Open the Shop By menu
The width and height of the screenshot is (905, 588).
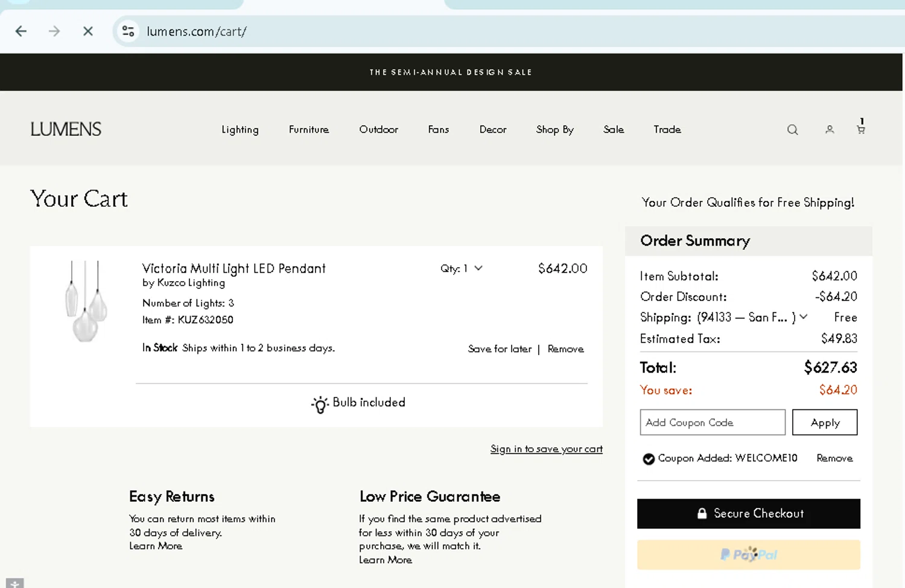click(x=554, y=130)
